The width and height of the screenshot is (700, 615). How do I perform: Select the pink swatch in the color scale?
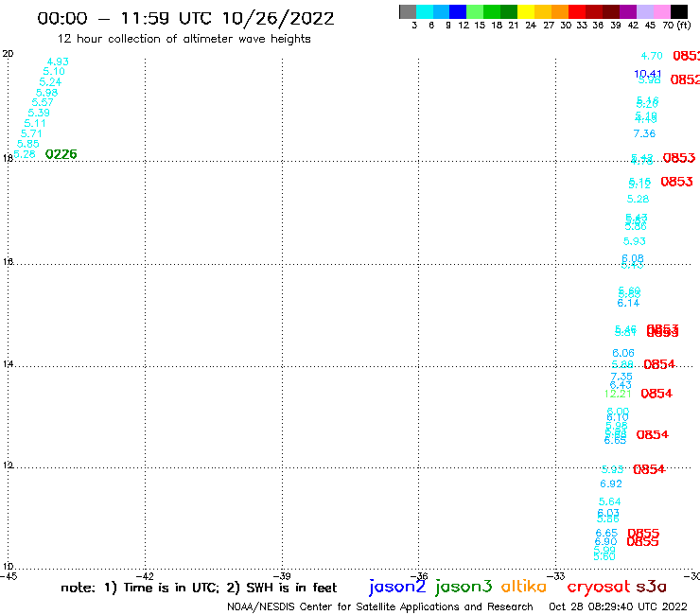[x=662, y=11]
